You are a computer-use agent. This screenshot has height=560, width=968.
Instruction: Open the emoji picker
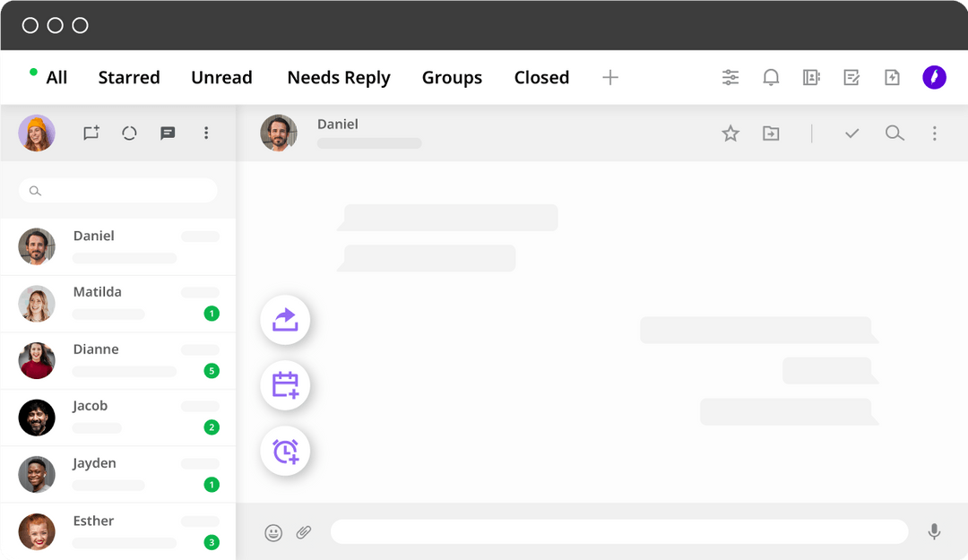(273, 532)
